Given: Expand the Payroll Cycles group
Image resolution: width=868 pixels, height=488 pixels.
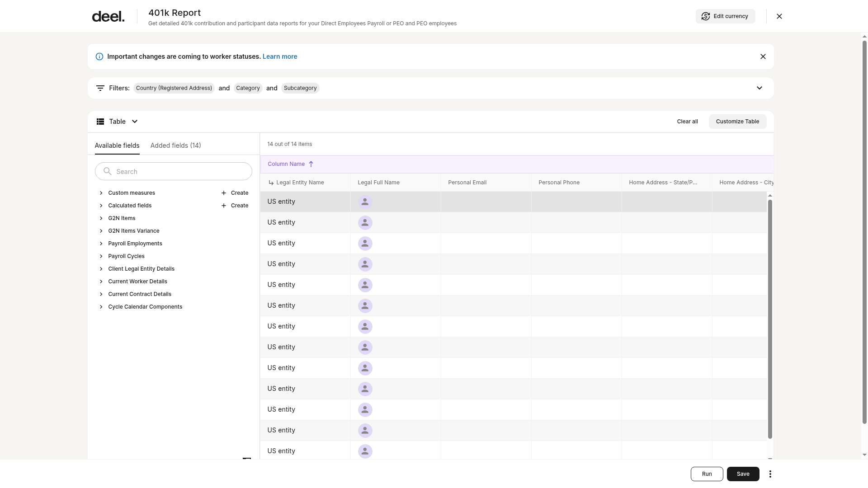Looking at the screenshot, I should click(101, 256).
